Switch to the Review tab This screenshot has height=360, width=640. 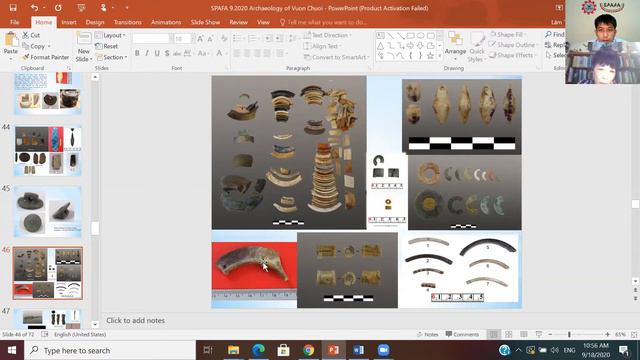point(238,22)
